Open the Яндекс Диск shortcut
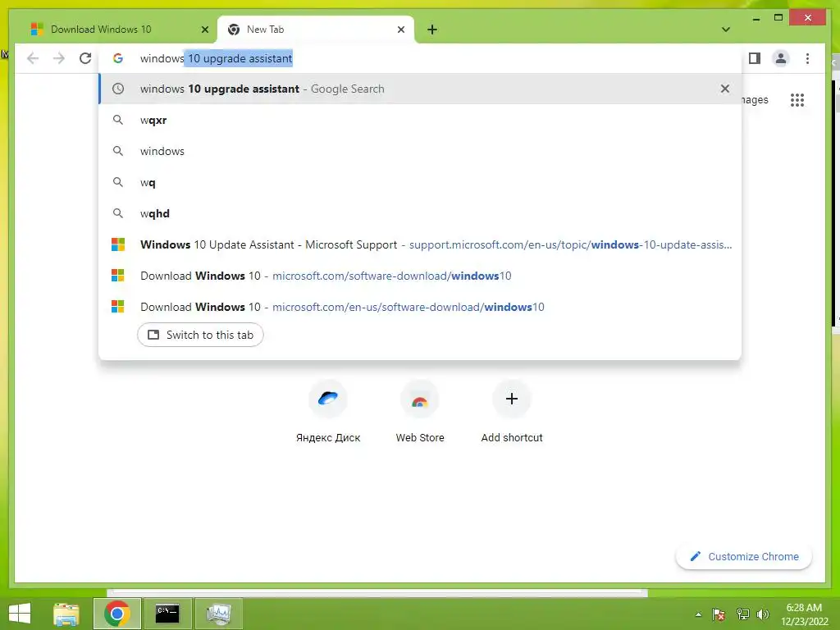840x630 pixels. [328, 412]
